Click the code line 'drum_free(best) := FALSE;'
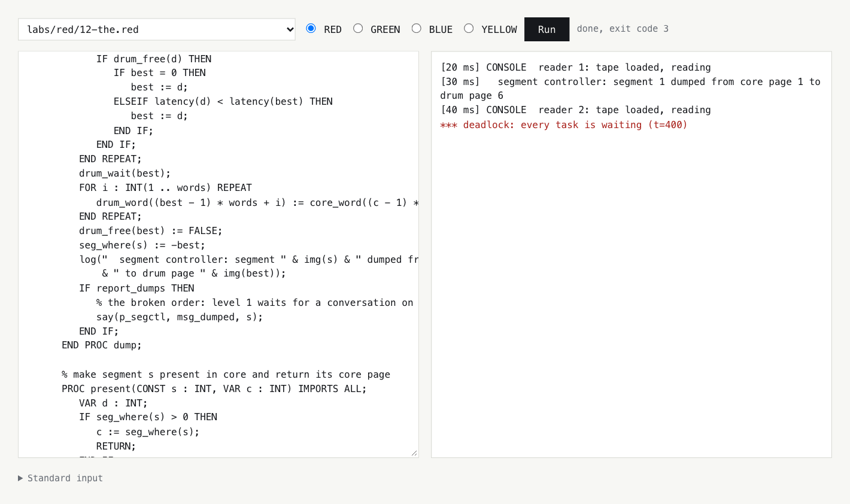Screen dimensions: 850x504 [151, 231]
